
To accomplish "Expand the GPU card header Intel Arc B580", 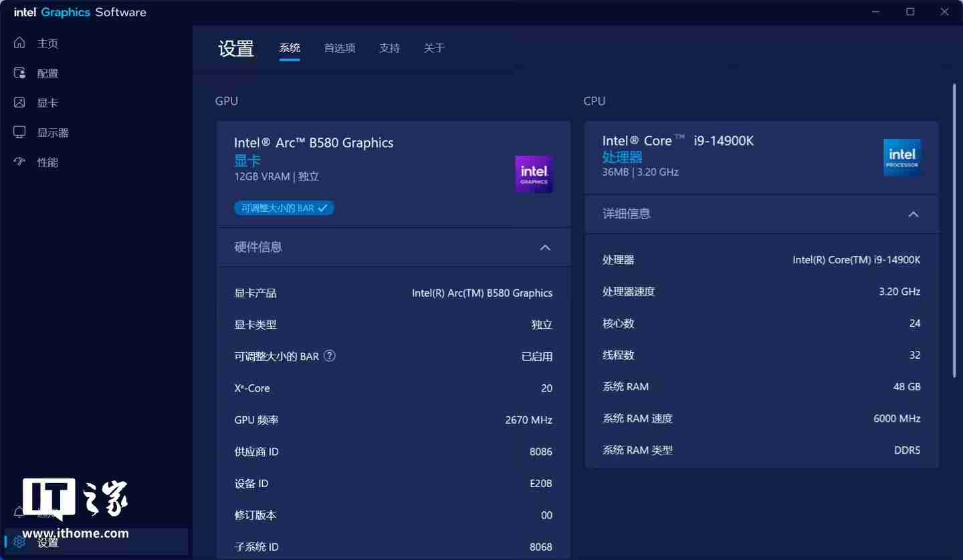I will [314, 142].
